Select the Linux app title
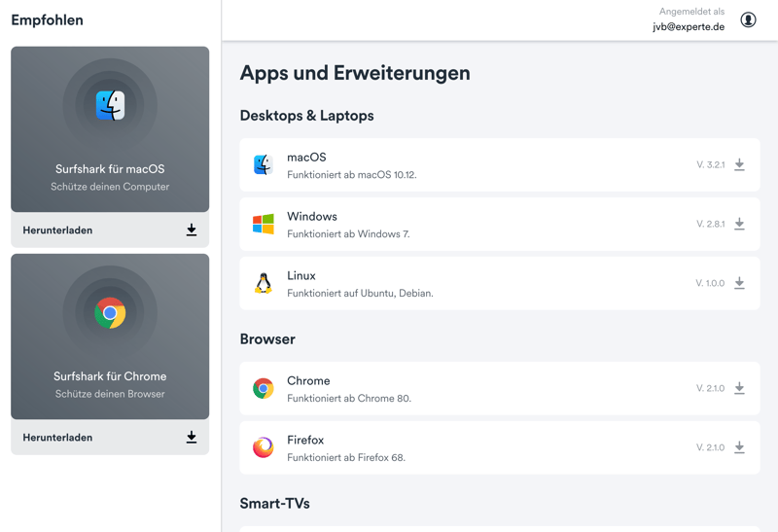 (x=301, y=276)
